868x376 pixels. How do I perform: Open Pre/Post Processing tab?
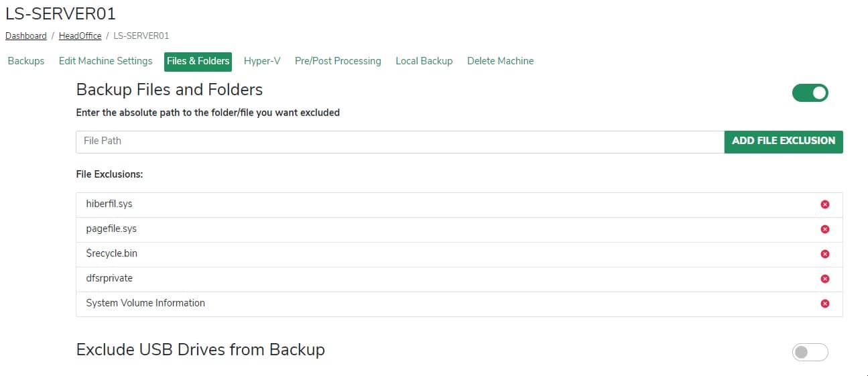[338, 61]
